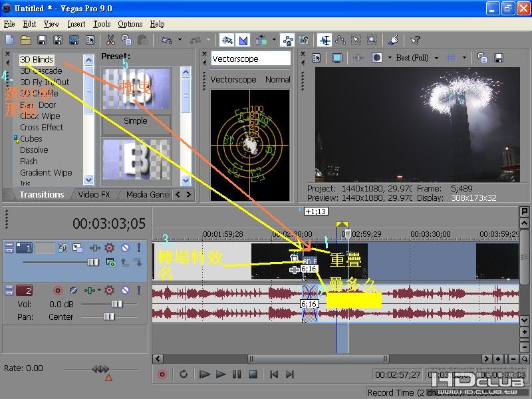The image size is (532, 399).
Task: Cut selection with the scissors icon
Action: (x=110, y=40)
